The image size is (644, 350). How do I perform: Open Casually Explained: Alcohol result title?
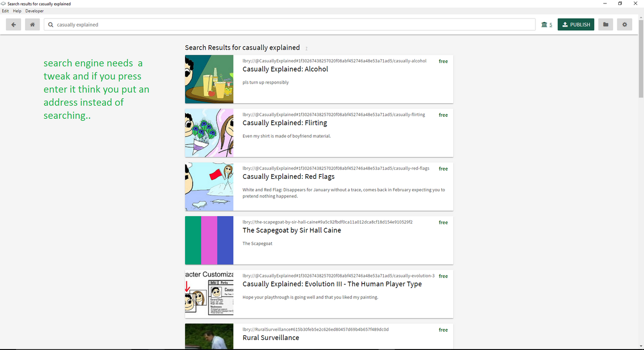285,69
